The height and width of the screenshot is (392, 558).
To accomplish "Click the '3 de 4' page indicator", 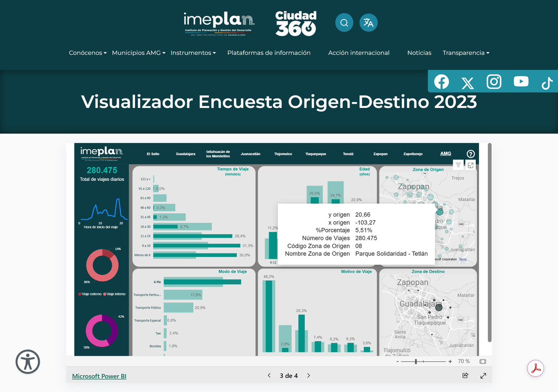I will click(x=289, y=376).
